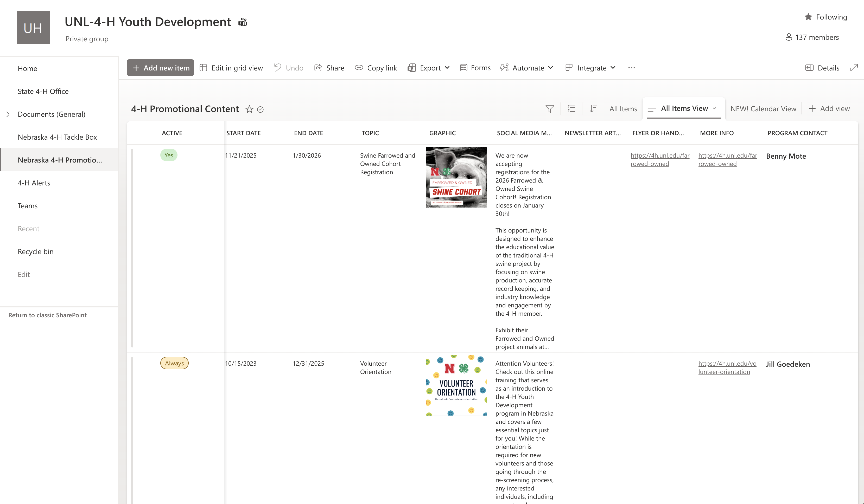Open the Export dropdown
The width and height of the screenshot is (864, 504).
(x=429, y=68)
